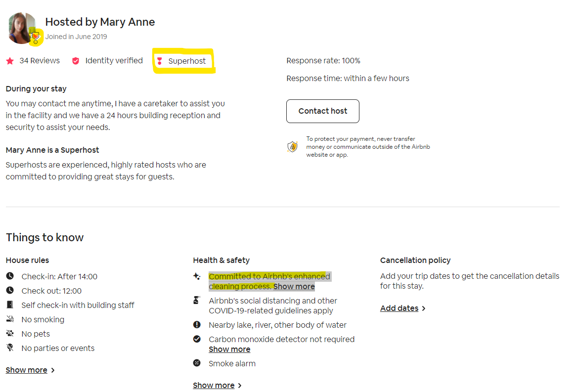Click the Superhost badge on the profile photo

(36, 38)
